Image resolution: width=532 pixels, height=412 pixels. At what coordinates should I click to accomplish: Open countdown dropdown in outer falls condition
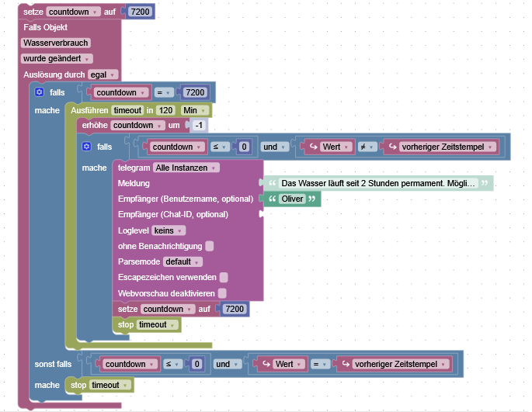[x=121, y=92]
